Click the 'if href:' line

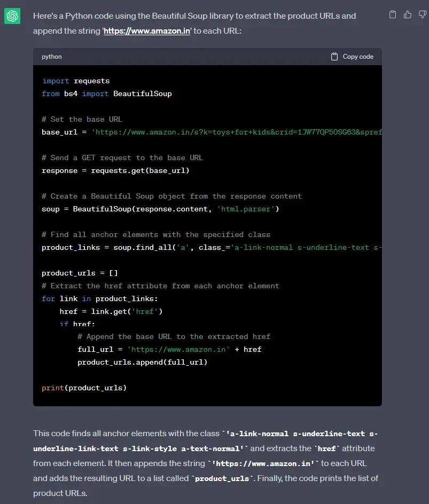[x=77, y=324]
